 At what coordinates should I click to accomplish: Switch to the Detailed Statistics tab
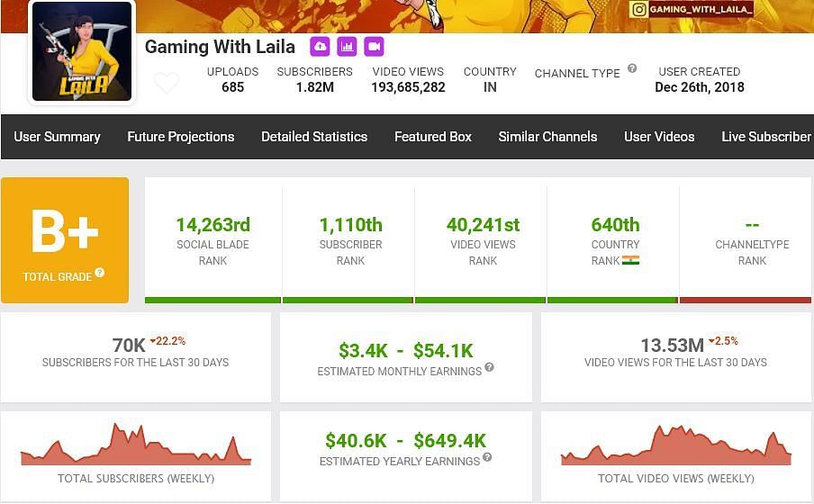coord(314,137)
